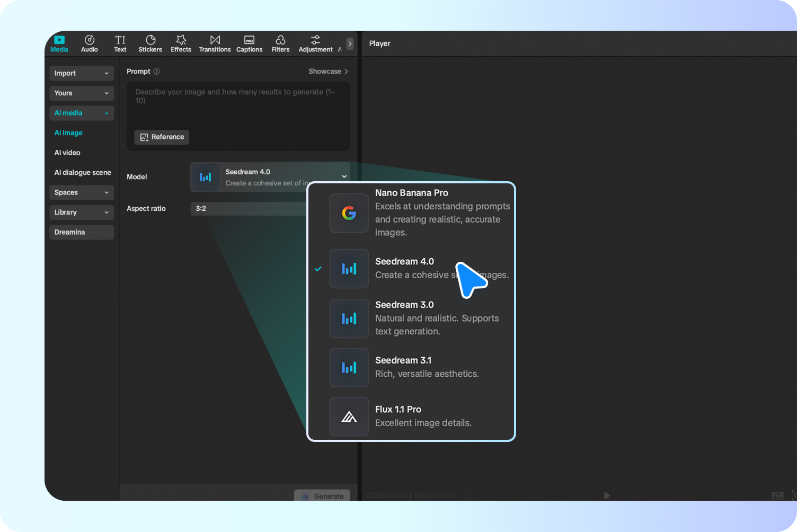Choose Seedream 3.0 model
The image size is (797, 532).
[412, 318]
